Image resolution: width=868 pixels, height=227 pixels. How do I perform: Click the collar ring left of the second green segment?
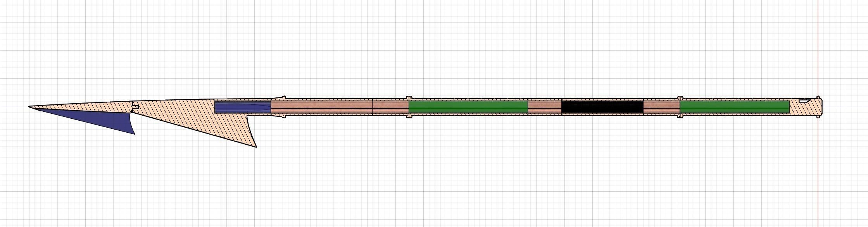(x=680, y=107)
